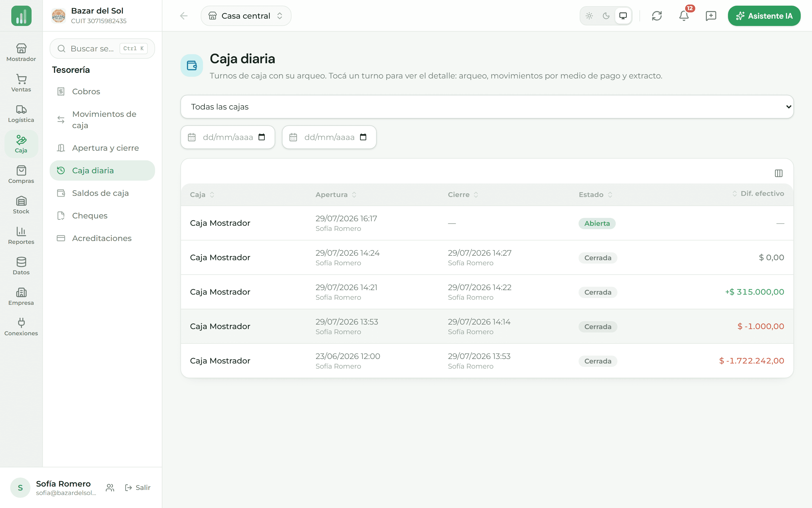The width and height of the screenshot is (812, 508).
Task: Toggle table columns visibility icon
Action: click(x=778, y=173)
